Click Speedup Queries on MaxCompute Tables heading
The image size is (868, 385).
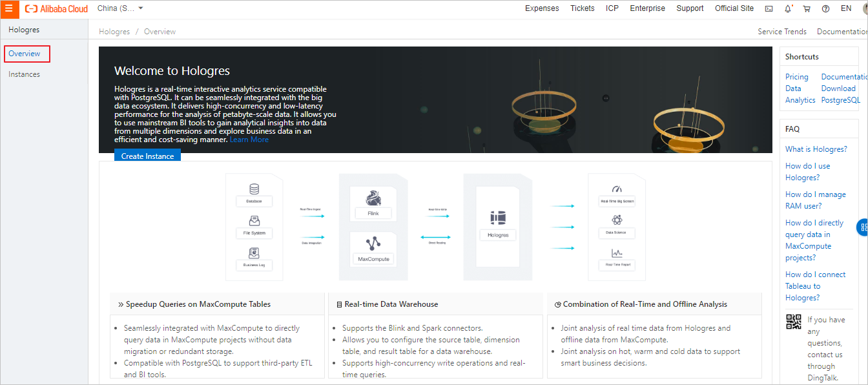click(x=198, y=304)
